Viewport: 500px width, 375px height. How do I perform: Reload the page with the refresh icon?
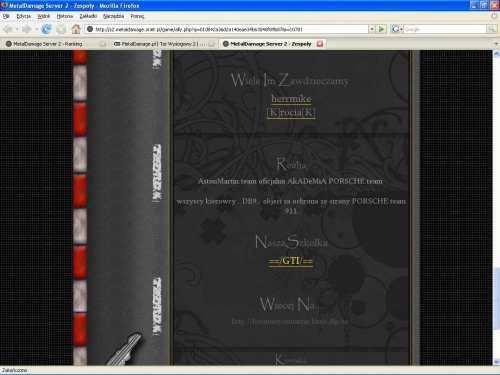[x=46, y=29]
